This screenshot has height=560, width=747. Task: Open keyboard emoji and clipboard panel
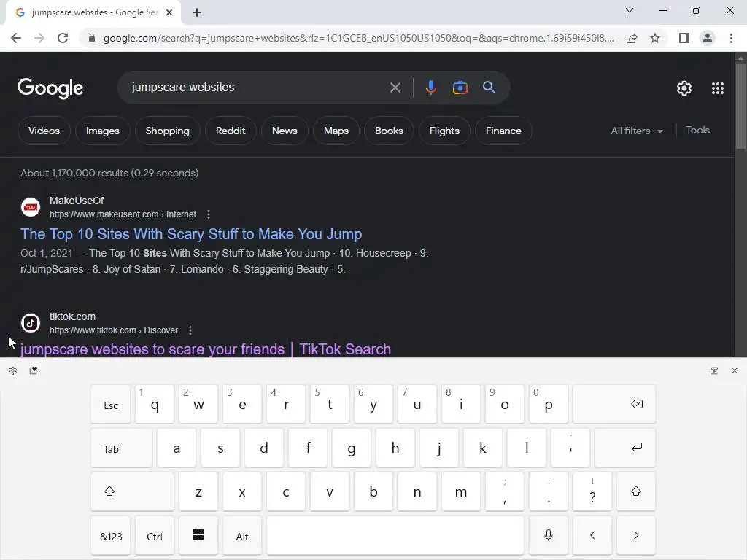coord(34,370)
